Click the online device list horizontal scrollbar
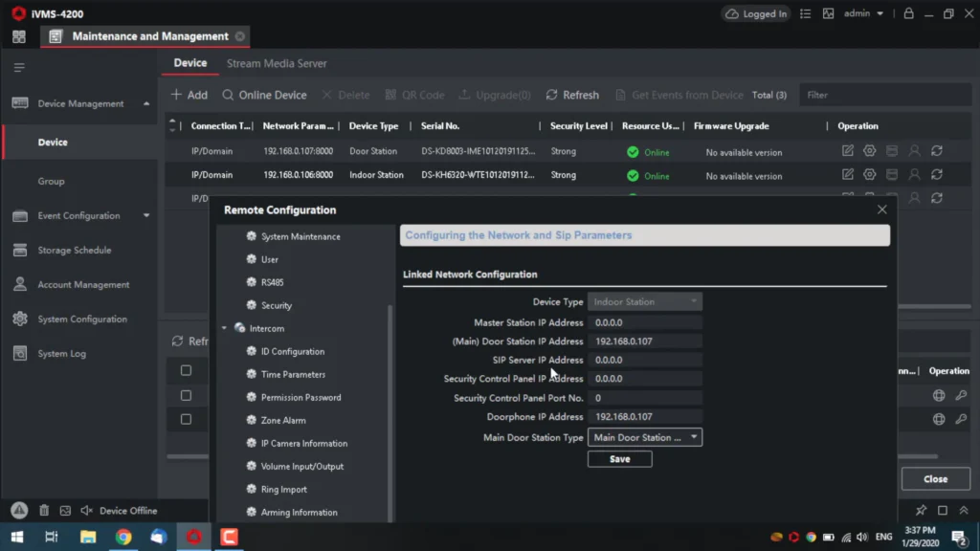Screen dimensions: 980x551 tap(918, 456)
